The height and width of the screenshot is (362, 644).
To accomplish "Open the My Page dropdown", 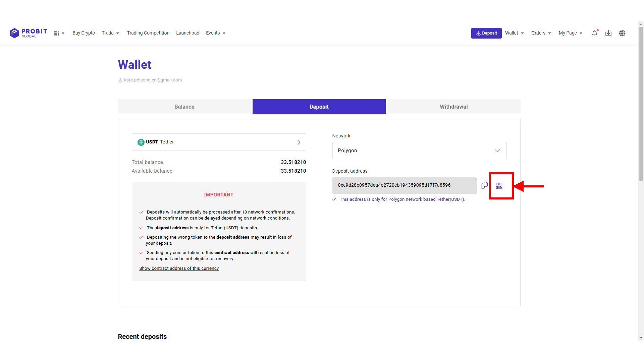I will (571, 33).
